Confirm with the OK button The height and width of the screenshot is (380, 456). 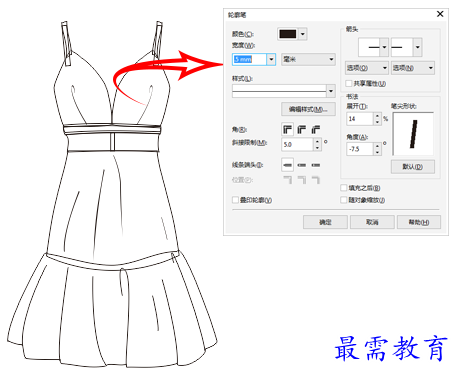[x=325, y=222]
